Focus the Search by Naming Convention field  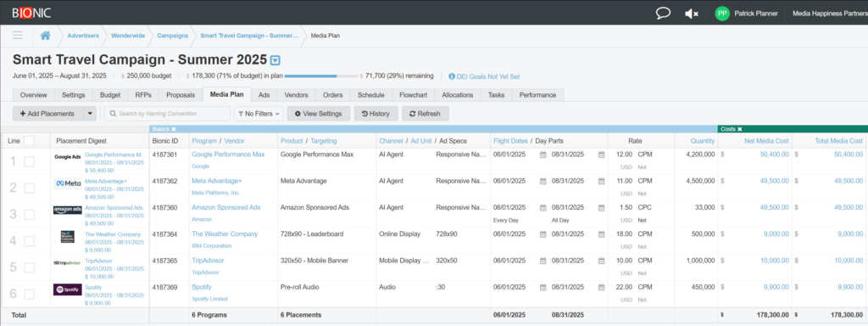coord(167,114)
